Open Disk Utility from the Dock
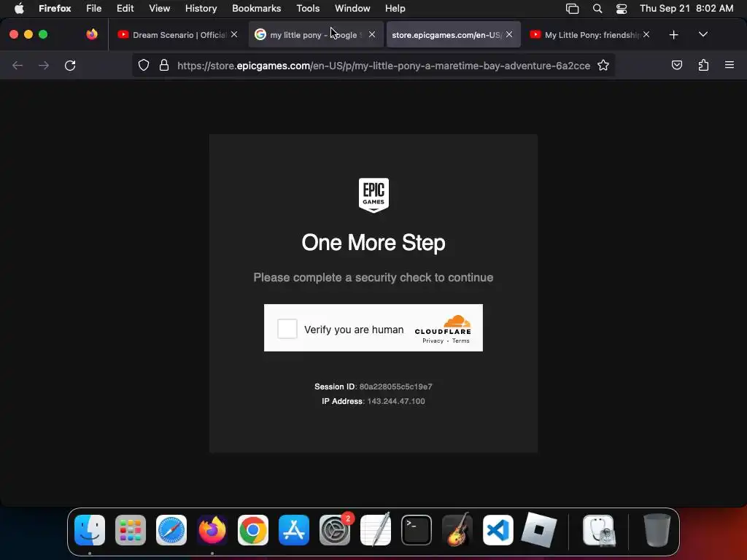The width and height of the screenshot is (747, 560). click(599, 530)
